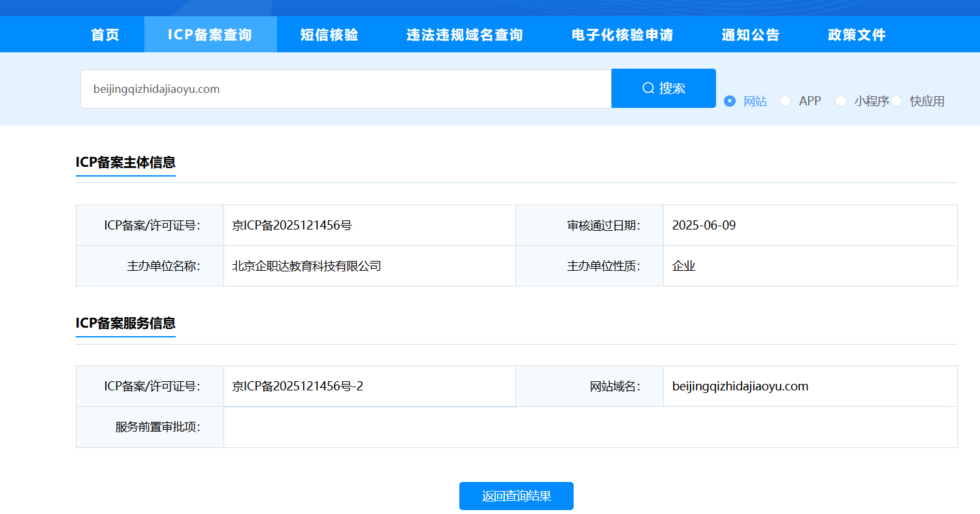
Task: Click the 主办单位性质 label
Action: click(604, 266)
